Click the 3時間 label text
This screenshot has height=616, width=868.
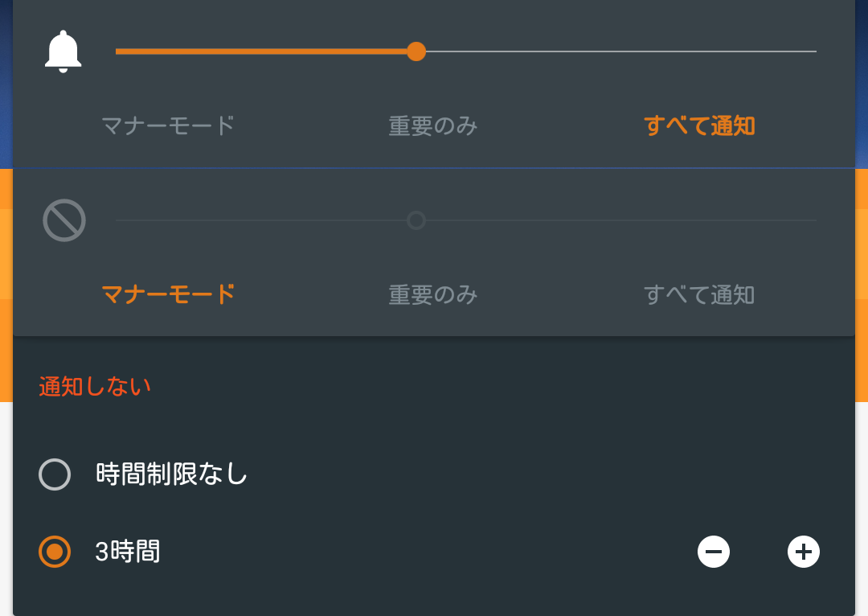128,552
